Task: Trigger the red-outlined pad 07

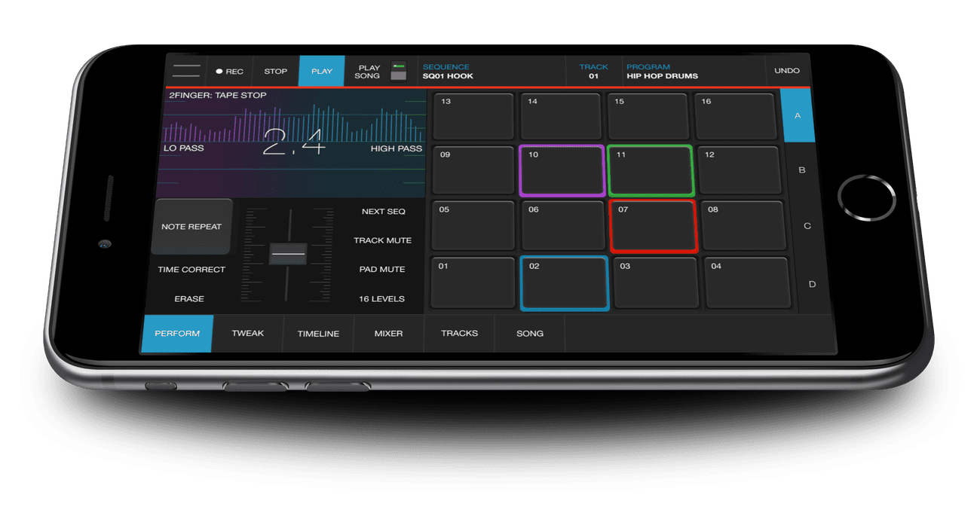Action: click(x=653, y=226)
